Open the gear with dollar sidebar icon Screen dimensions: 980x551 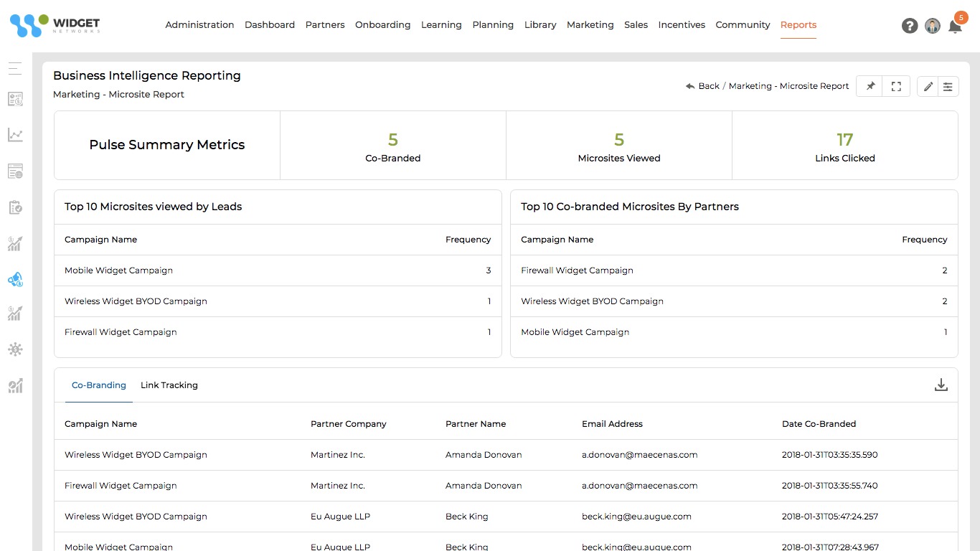point(15,349)
